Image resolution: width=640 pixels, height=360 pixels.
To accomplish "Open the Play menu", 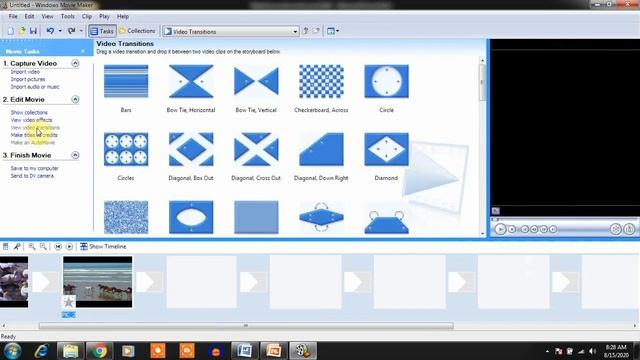I will pyautogui.click(x=104, y=16).
